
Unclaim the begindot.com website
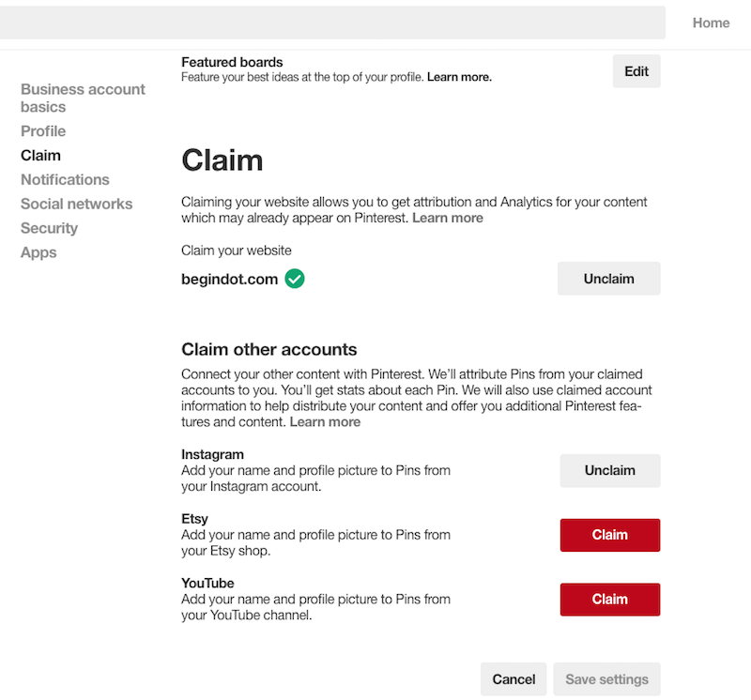[608, 279]
